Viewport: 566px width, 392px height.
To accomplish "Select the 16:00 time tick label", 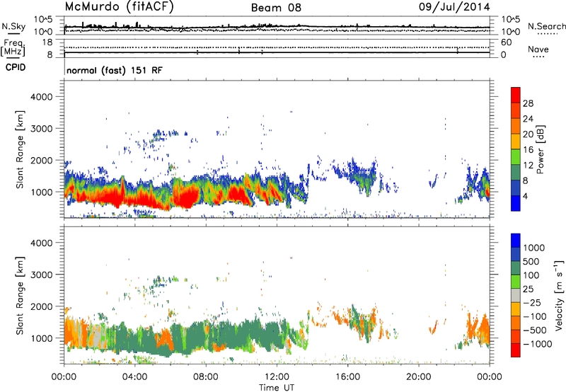I will (x=347, y=377).
